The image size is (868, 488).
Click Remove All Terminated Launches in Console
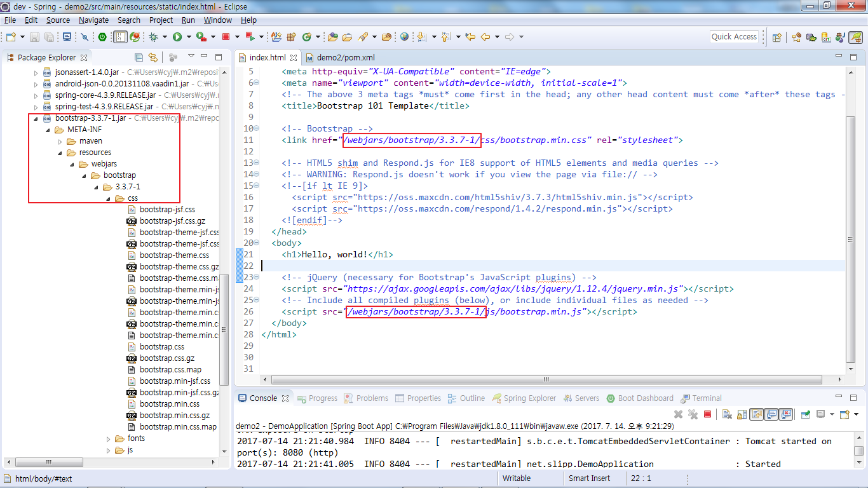click(x=693, y=414)
